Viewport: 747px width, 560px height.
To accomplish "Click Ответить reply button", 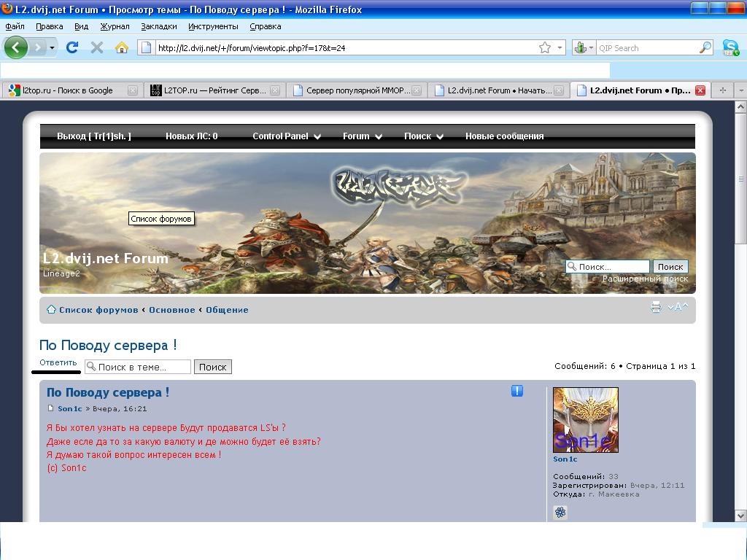I will coord(58,363).
